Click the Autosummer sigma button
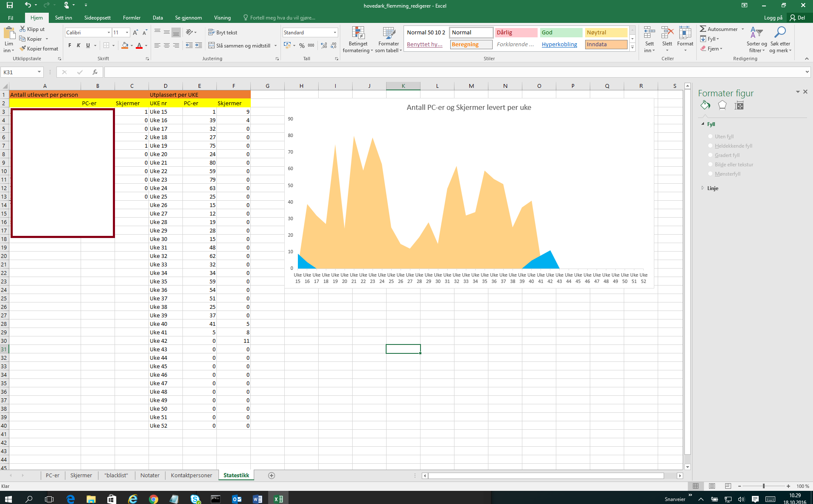 (720, 29)
